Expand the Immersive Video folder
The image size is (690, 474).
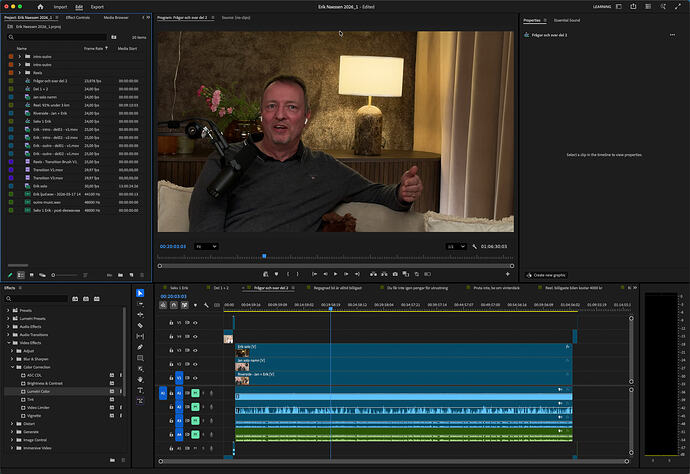coord(12,448)
